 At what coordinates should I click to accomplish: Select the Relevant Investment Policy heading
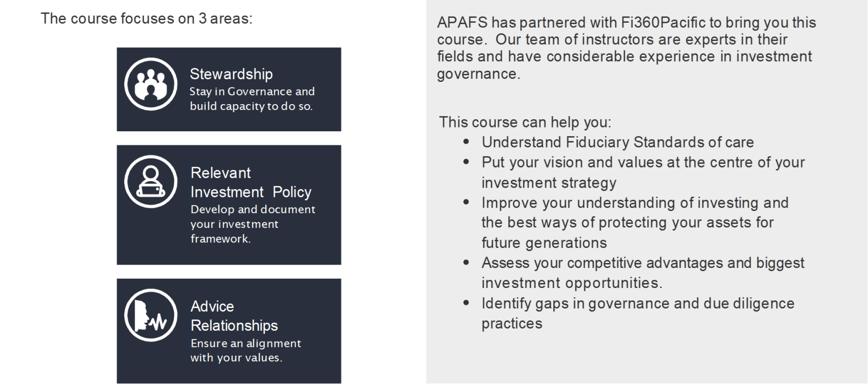251,182
